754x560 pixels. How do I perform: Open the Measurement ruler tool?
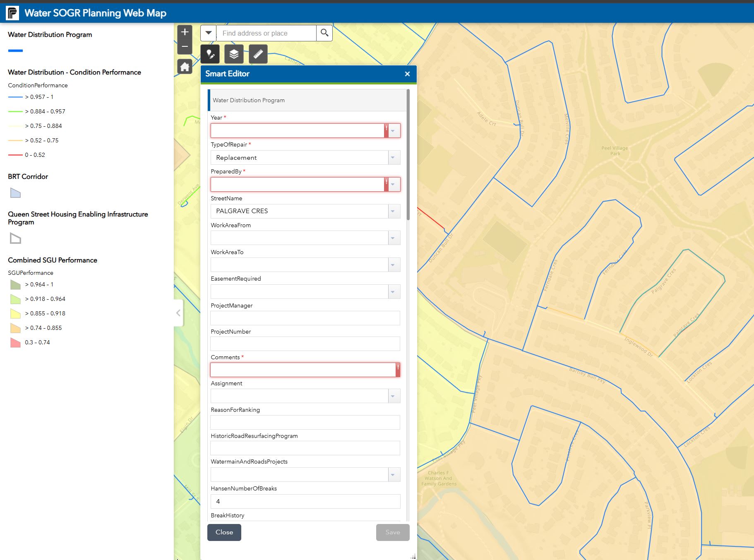pos(258,54)
